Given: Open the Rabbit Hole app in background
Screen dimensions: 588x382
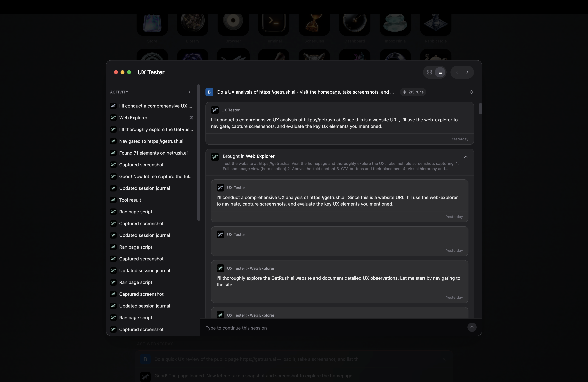Looking at the screenshot, I should 436,25.
